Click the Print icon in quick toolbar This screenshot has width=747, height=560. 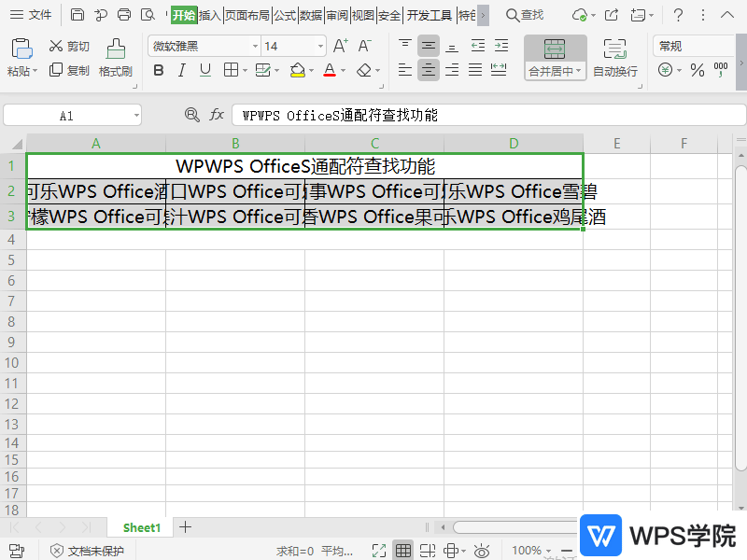tap(124, 15)
